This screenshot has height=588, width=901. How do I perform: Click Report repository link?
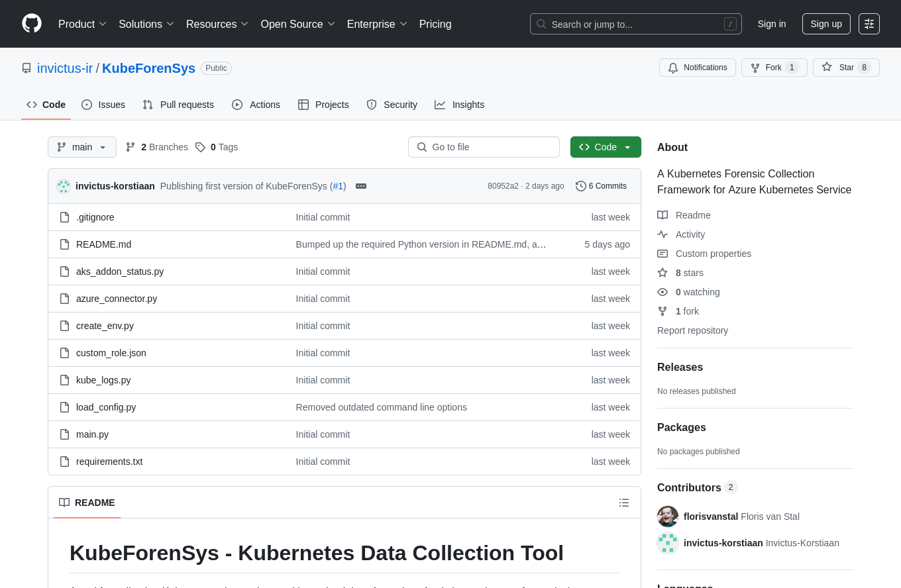692,330
